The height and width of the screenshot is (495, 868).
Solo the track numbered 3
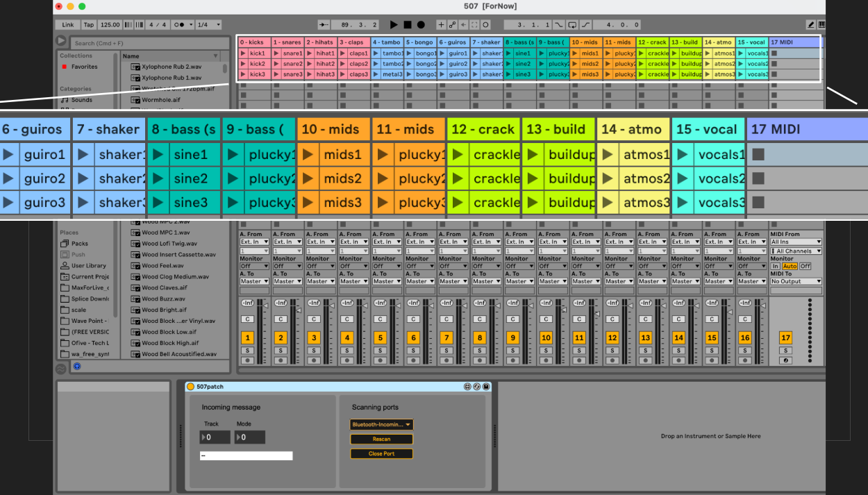tap(313, 351)
